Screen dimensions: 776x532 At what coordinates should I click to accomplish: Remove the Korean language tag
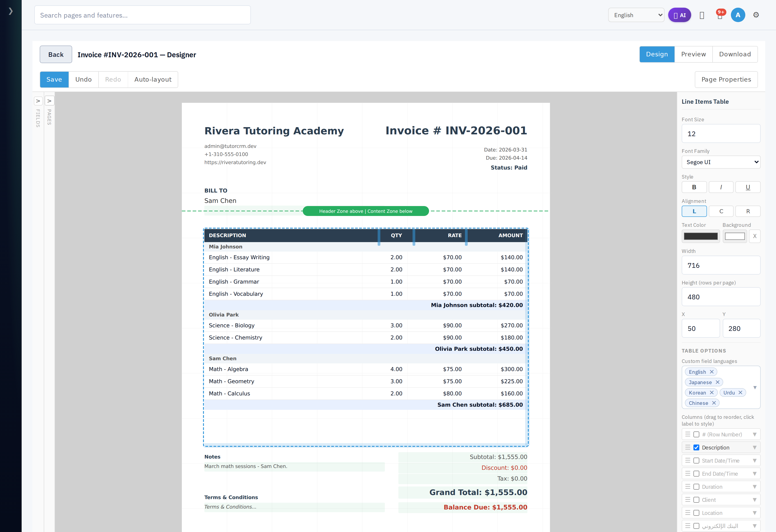(711, 392)
